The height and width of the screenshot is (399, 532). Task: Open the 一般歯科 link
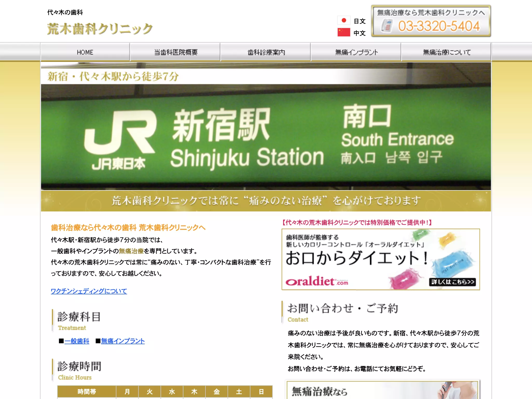[x=77, y=341]
